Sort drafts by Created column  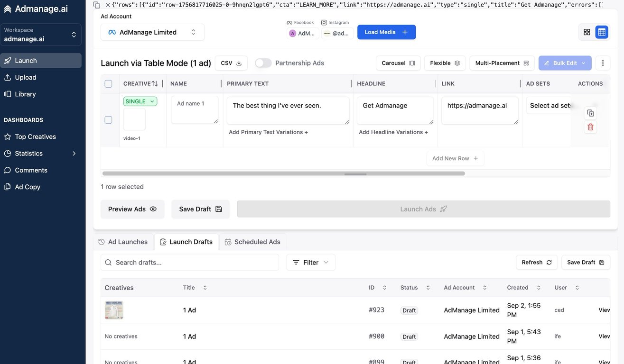click(x=539, y=288)
